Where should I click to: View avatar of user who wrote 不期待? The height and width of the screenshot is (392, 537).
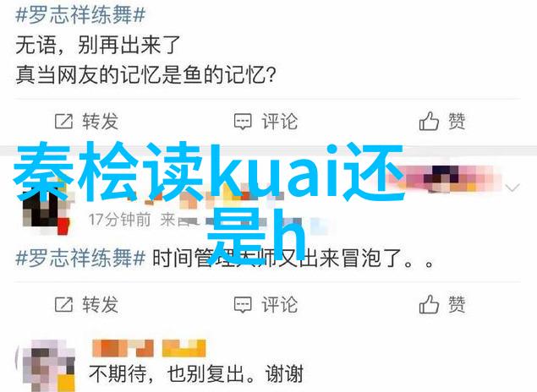[x=48, y=365]
